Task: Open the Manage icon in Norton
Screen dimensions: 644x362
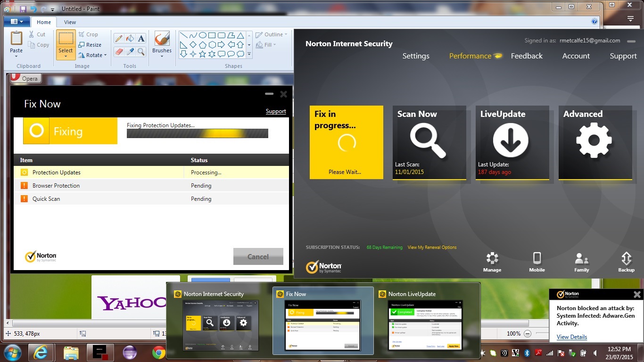Action: pos(492,262)
